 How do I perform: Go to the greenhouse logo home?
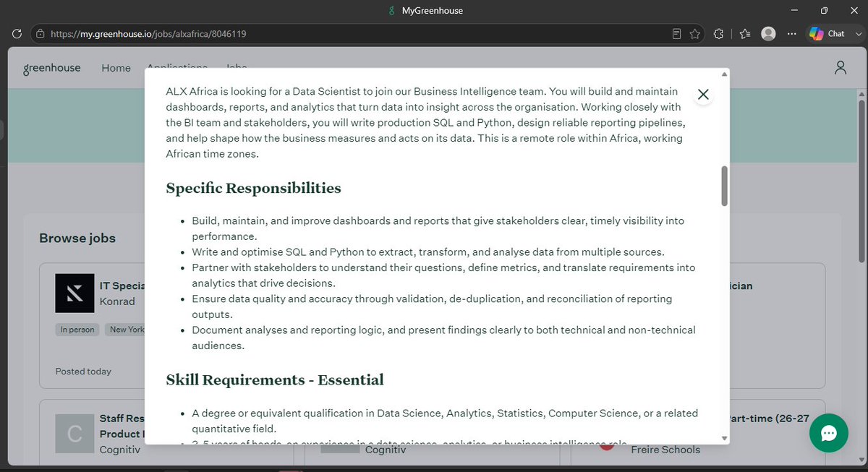point(51,68)
